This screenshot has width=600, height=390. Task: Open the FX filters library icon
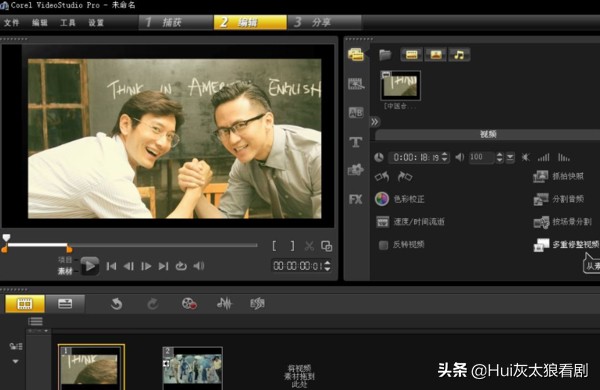(x=355, y=199)
